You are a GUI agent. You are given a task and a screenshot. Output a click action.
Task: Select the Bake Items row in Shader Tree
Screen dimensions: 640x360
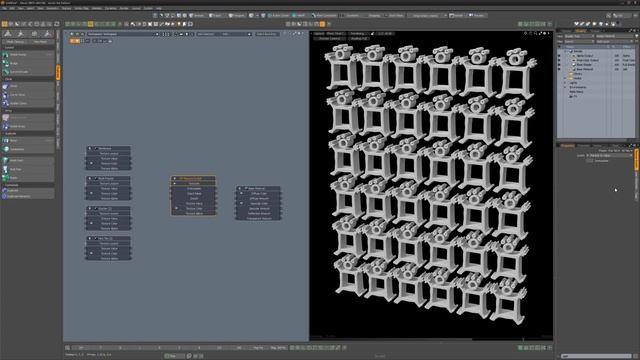(x=598, y=91)
